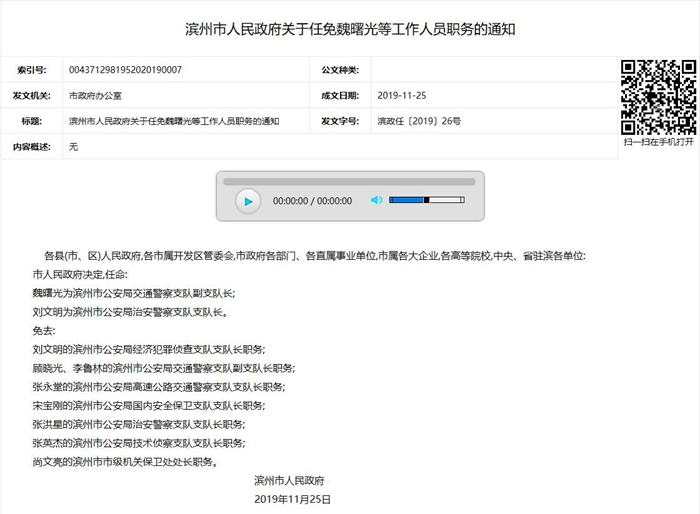Click the 扫一扫在手机打开 caption

click(657, 142)
